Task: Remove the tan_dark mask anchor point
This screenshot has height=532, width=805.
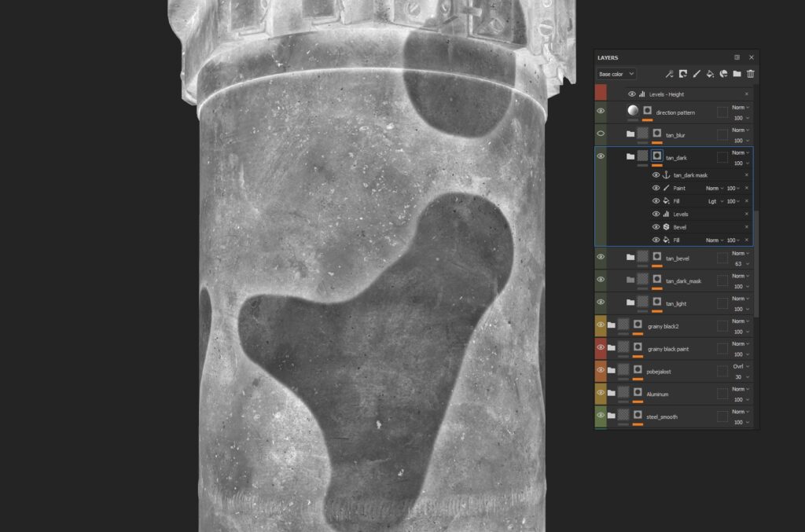Action: 747,175
